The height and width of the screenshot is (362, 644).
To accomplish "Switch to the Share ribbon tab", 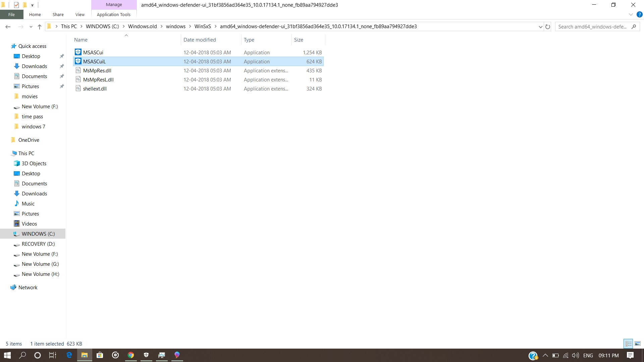I will (x=58, y=14).
